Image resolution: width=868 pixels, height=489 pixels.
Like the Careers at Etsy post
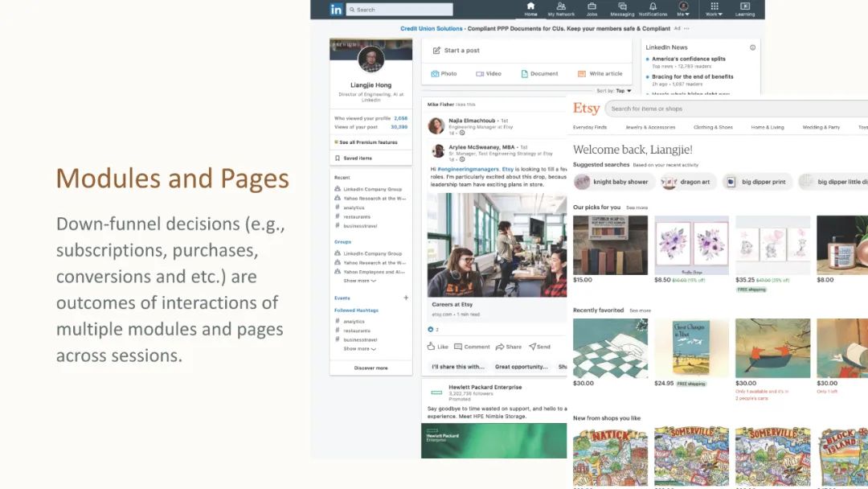pos(437,347)
